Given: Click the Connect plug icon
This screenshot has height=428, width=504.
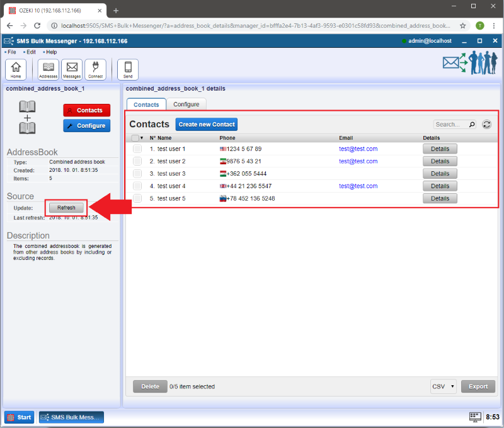Looking at the screenshot, I should [x=95, y=69].
